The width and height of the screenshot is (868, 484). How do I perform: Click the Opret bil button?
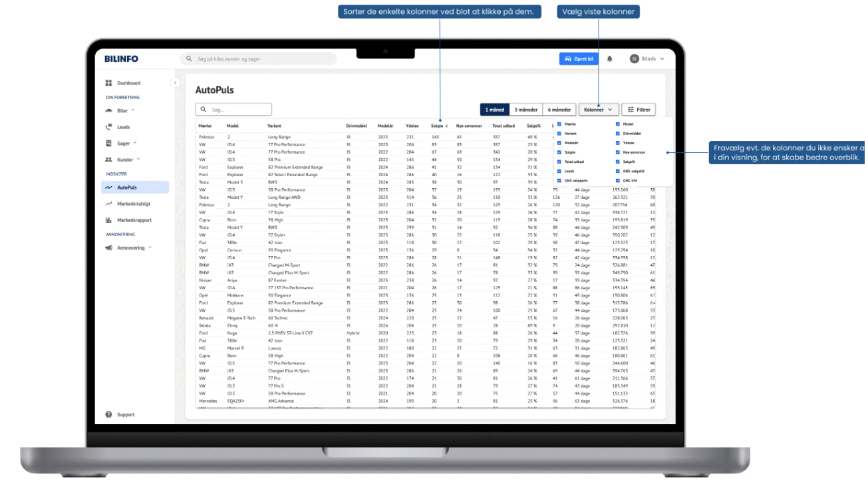[x=579, y=59]
